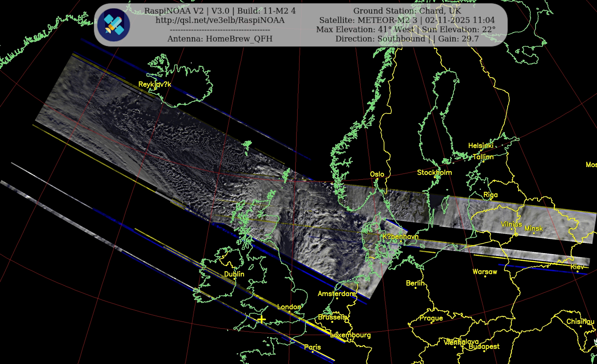
Task: Click the yellow ground station cross marker
Action: point(261,320)
